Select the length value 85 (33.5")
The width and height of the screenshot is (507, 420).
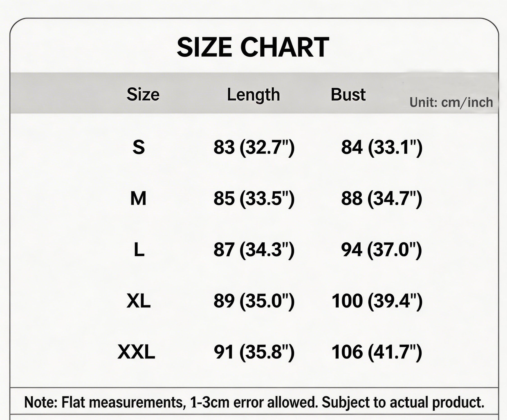click(254, 199)
